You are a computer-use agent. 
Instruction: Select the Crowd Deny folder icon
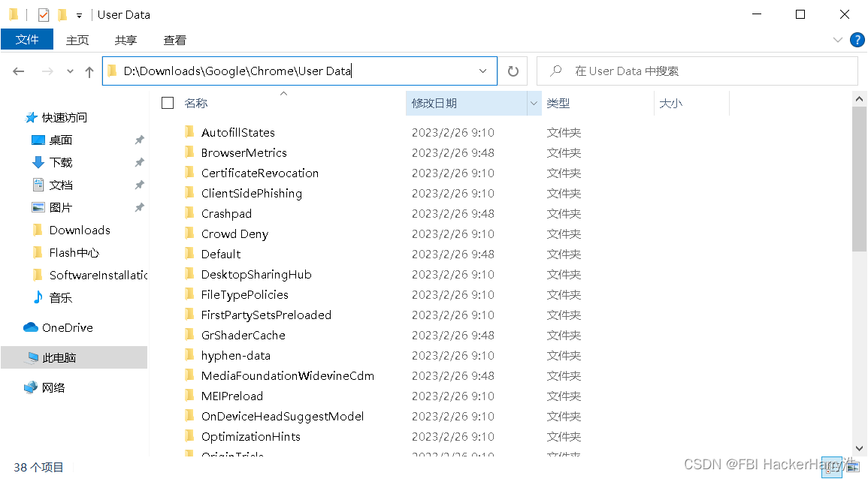(189, 233)
